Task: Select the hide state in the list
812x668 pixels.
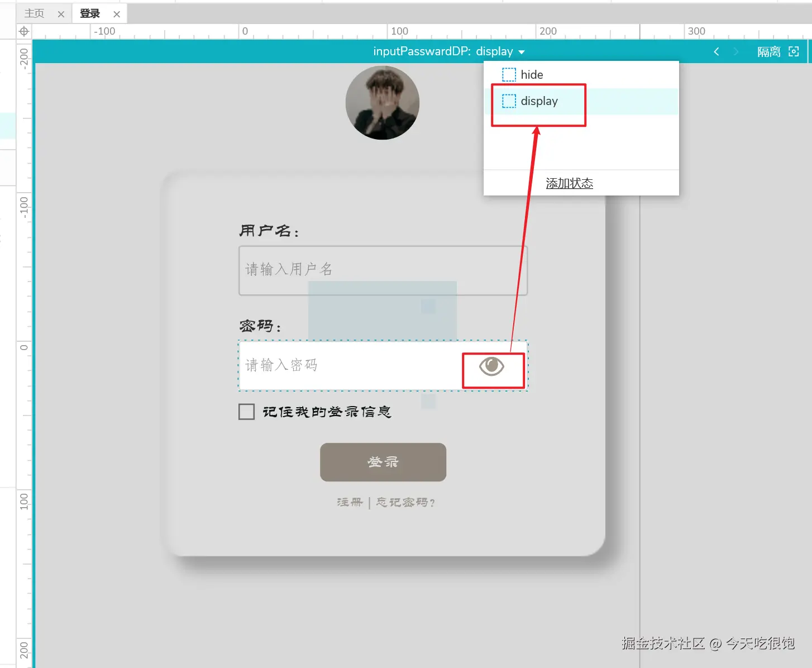Action: pyautogui.click(x=581, y=74)
